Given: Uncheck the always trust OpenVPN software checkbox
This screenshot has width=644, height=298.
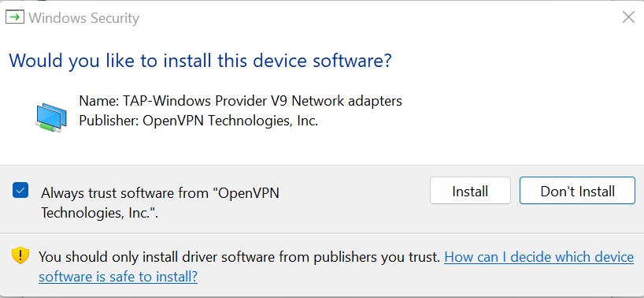Looking at the screenshot, I should [x=20, y=190].
